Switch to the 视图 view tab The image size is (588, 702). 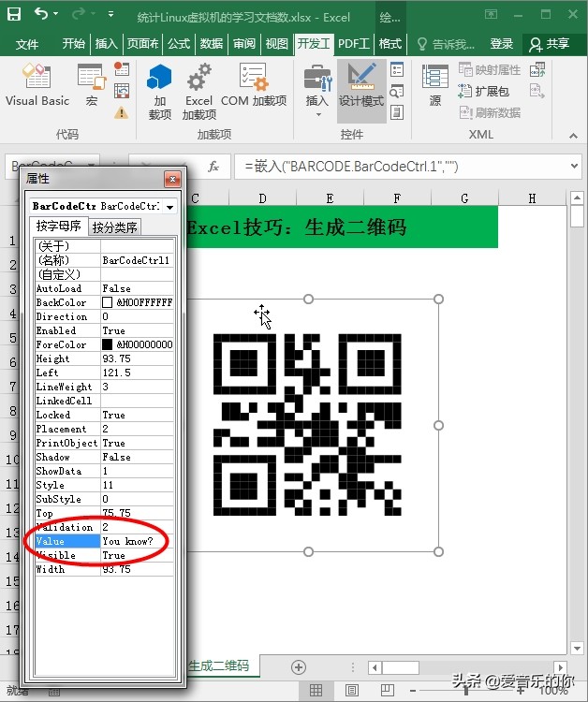276,44
